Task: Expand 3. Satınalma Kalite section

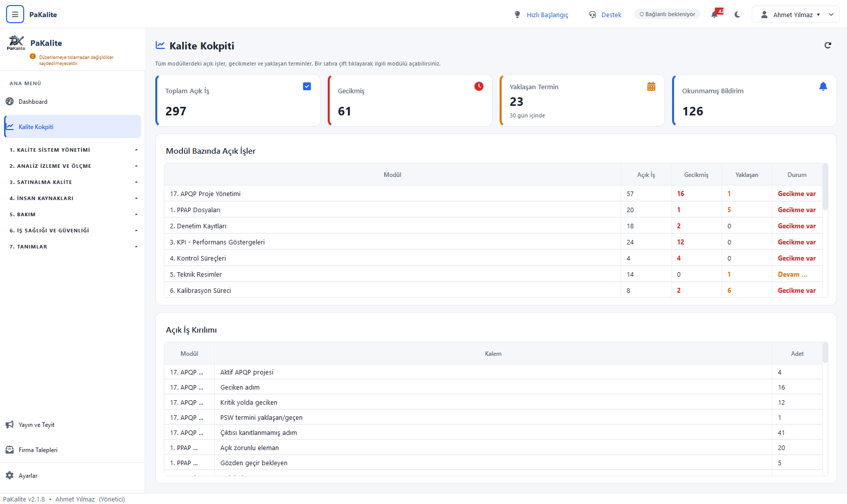Action: point(73,182)
